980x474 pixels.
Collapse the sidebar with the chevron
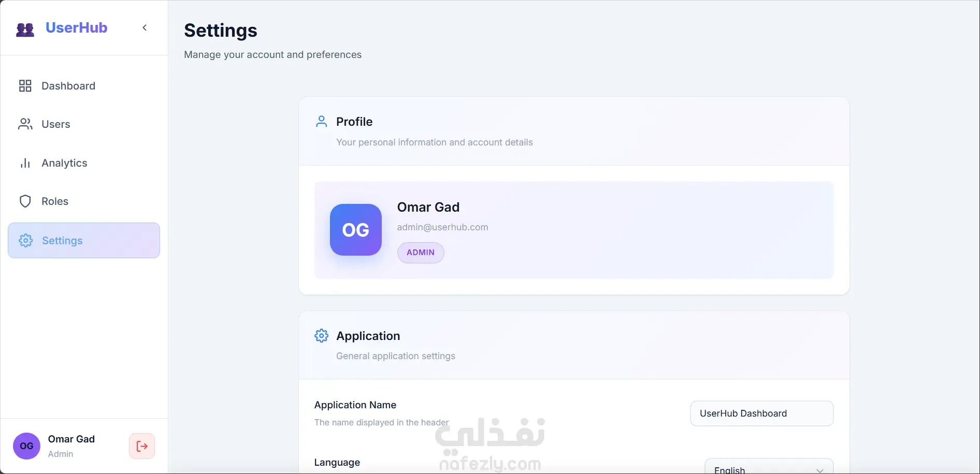[145, 28]
